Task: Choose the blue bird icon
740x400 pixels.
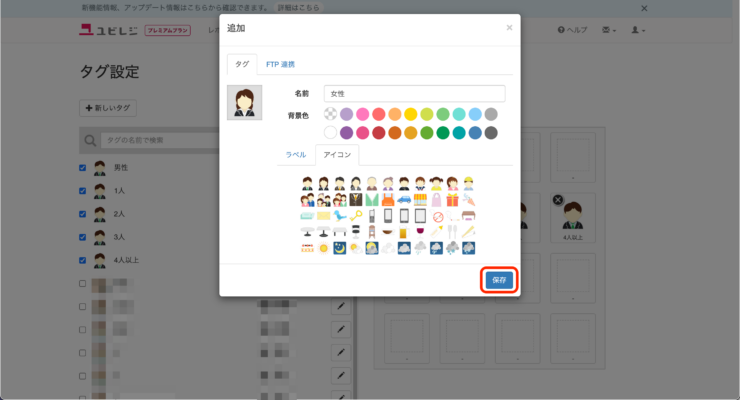Action: point(339,216)
